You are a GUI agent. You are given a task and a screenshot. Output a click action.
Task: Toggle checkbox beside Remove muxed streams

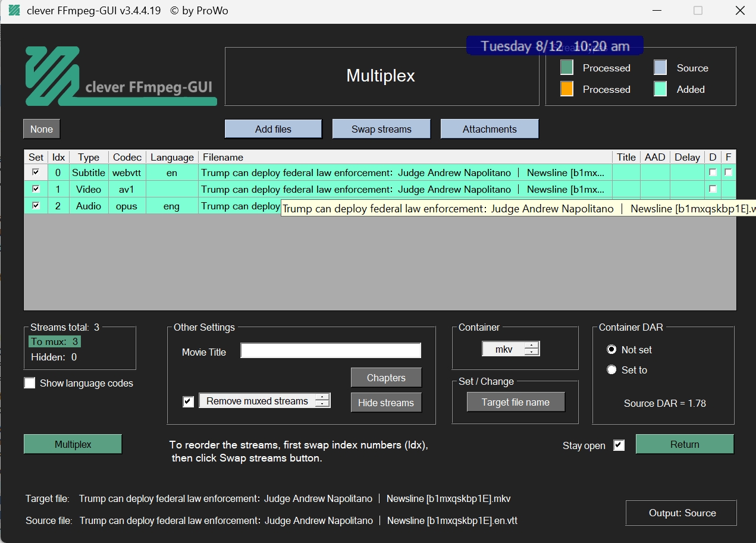click(x=188, y=401)
